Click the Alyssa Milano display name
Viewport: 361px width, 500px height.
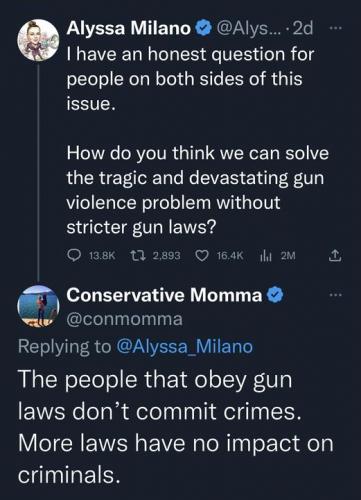coord(129,28)
